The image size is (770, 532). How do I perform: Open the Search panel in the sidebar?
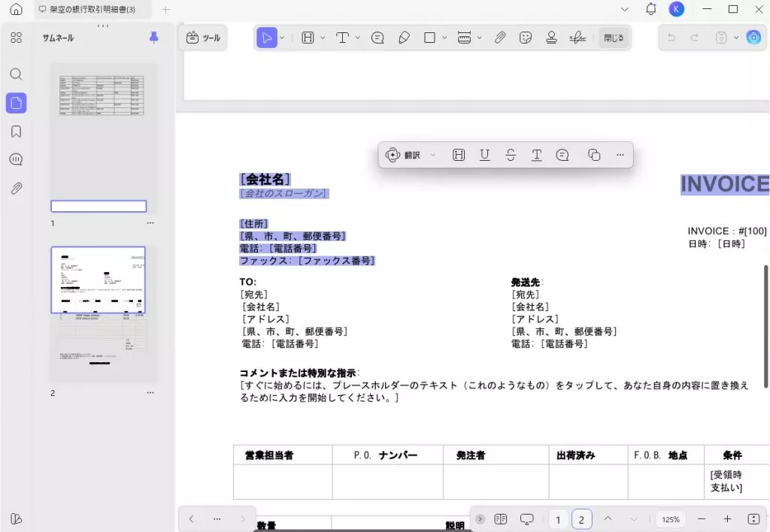pyautogui.click(x=16, y=74)
